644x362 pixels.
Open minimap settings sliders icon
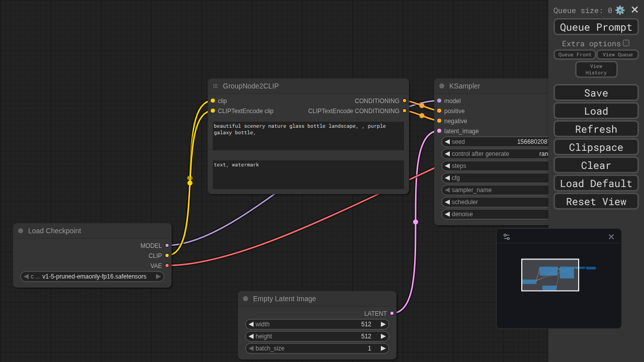(x=507, y=237)
